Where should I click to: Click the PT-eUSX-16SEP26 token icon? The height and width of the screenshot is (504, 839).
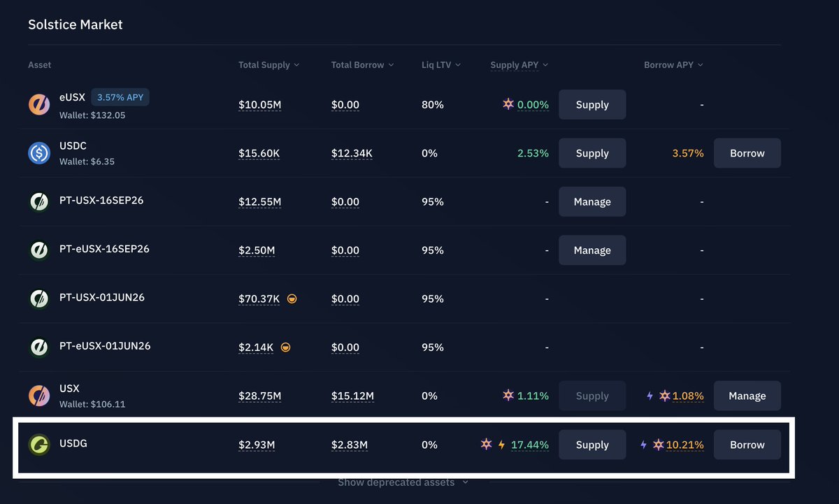[x=39, y=250]
